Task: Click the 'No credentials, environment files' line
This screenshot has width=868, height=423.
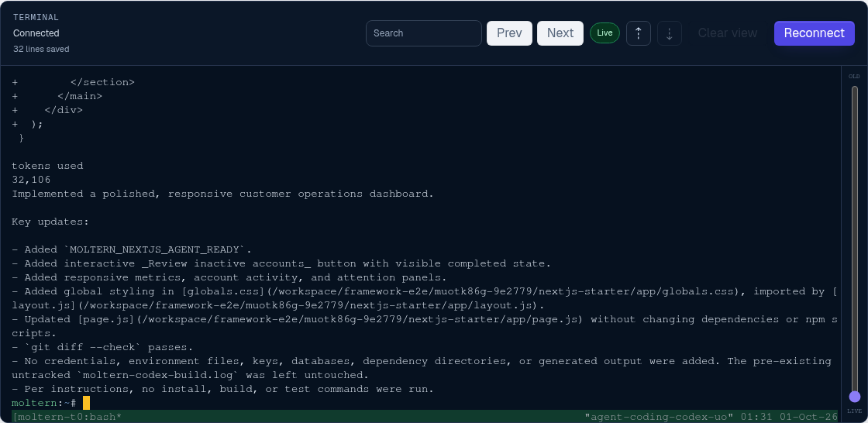Action: 422,361
